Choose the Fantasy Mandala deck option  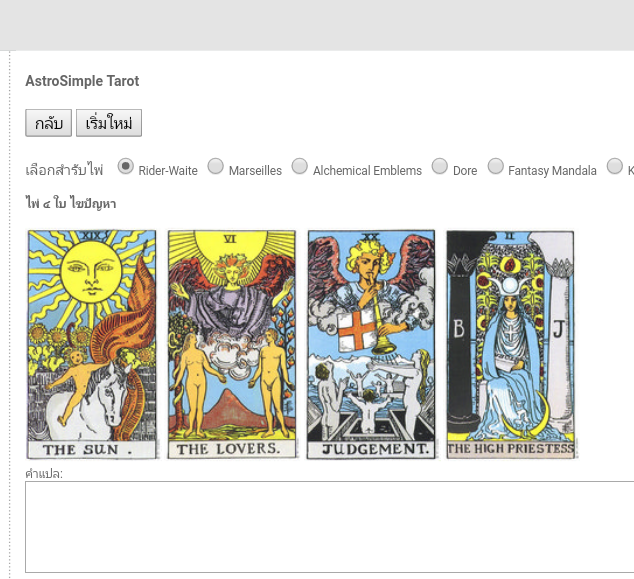pos(495,166)
